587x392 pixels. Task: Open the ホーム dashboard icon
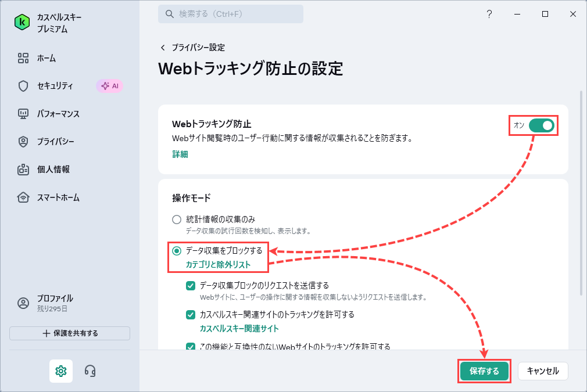tap(23, 58)
